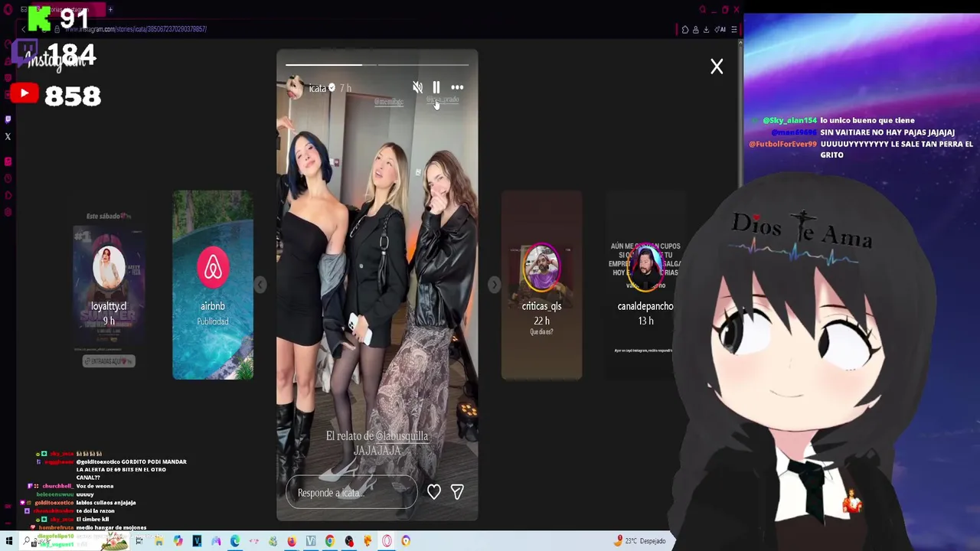Advance to the next story arrow
This screenshot has width=980, height=551.
(494, 285)
